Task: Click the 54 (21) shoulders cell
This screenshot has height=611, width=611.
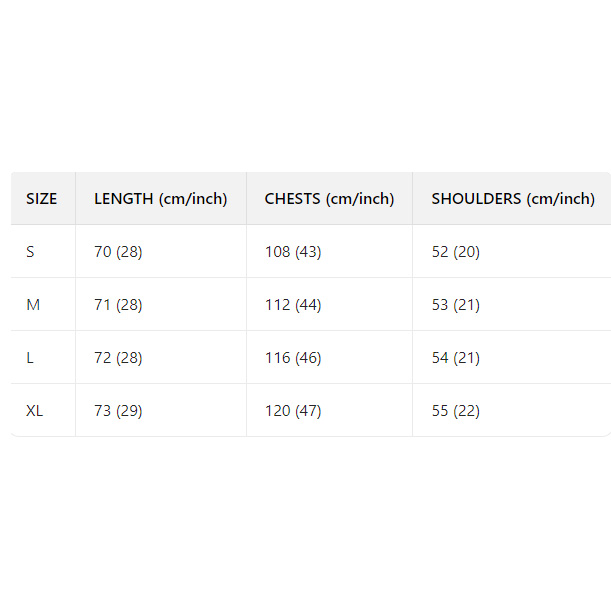Action: click(x=456, y=358)
